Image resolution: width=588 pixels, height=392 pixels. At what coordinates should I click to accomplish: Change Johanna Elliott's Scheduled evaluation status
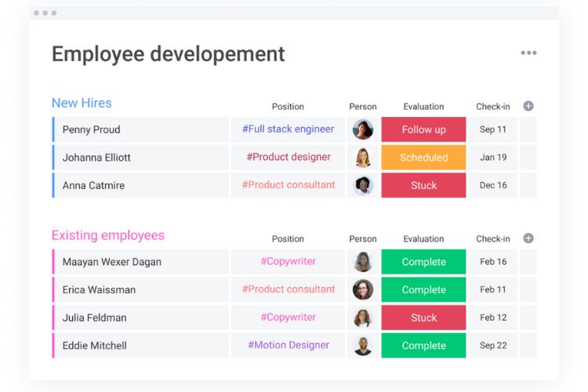tap(423, 158)
